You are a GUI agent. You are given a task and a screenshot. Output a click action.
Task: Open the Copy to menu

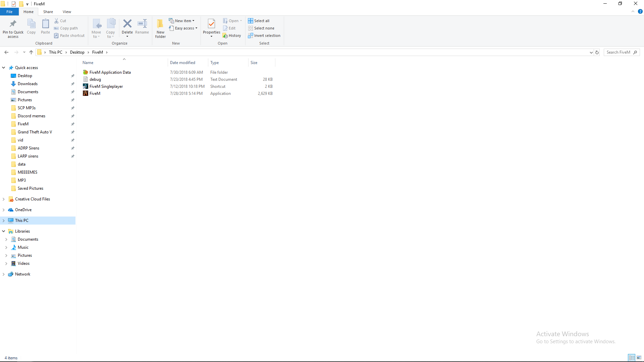pos(110,28)
